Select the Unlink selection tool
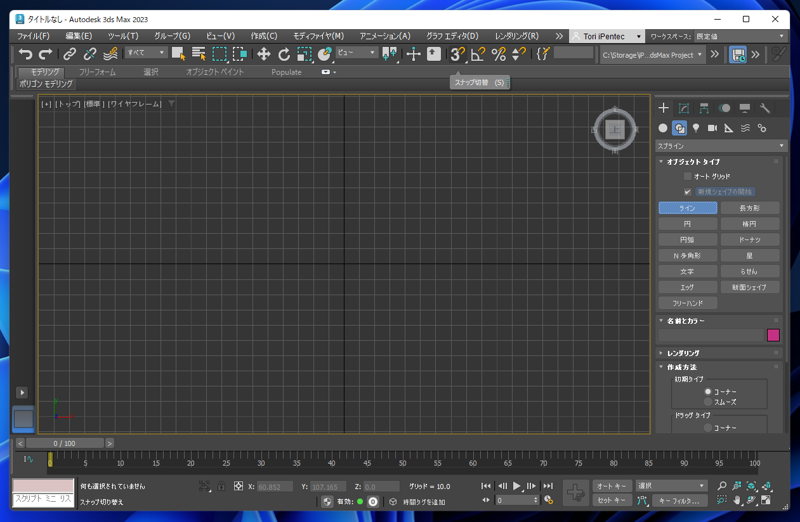Viewport: 800px width, 522px height. point(90,54)
